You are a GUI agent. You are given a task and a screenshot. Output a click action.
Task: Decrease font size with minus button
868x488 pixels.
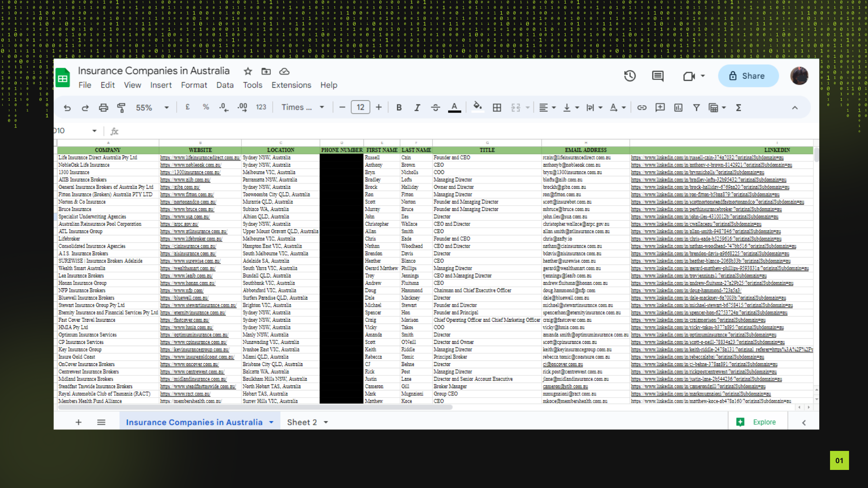pos(342,108)
